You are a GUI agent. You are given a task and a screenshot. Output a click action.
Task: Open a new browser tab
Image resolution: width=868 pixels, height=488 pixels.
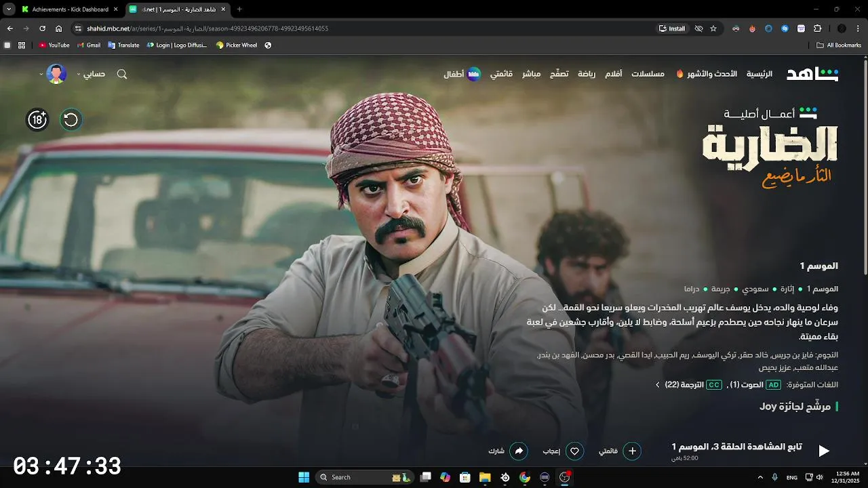pos(239,9)
